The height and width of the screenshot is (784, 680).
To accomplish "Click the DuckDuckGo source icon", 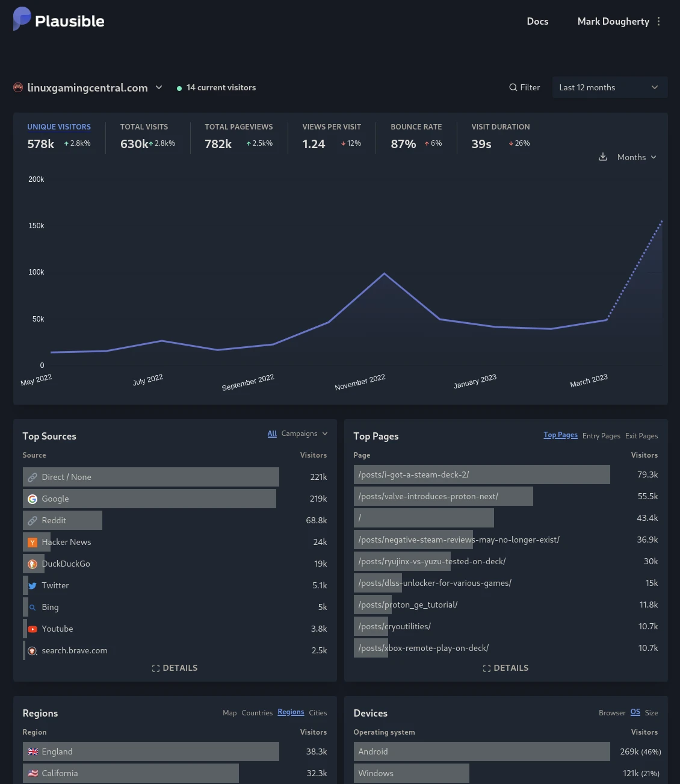I will coord(32,564).
